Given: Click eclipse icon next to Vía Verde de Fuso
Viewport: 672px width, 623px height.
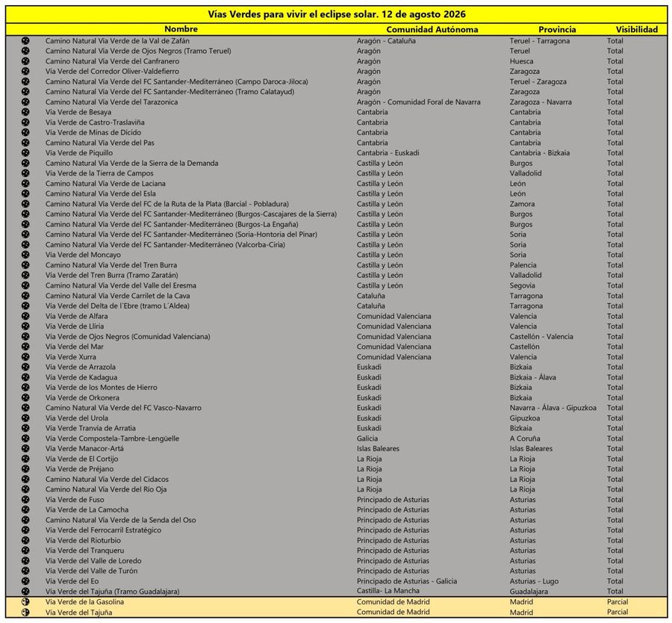Looking at the screenshot, I should (x=25, y=500).
